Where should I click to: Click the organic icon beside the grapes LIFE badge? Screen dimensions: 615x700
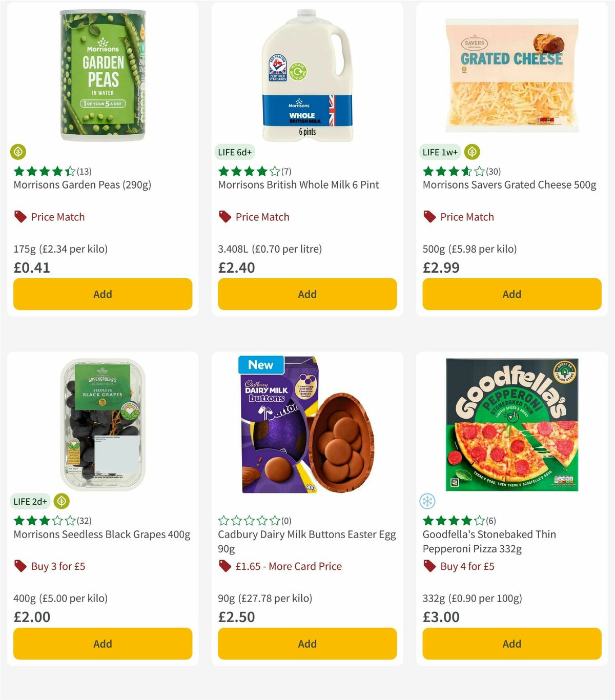(x=61, y=502)
